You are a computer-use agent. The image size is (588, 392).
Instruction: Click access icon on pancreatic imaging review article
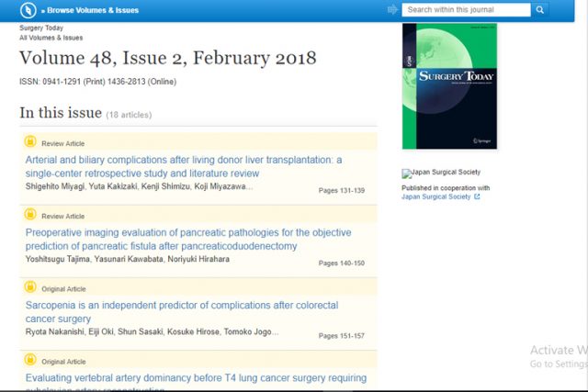[30, 215]
